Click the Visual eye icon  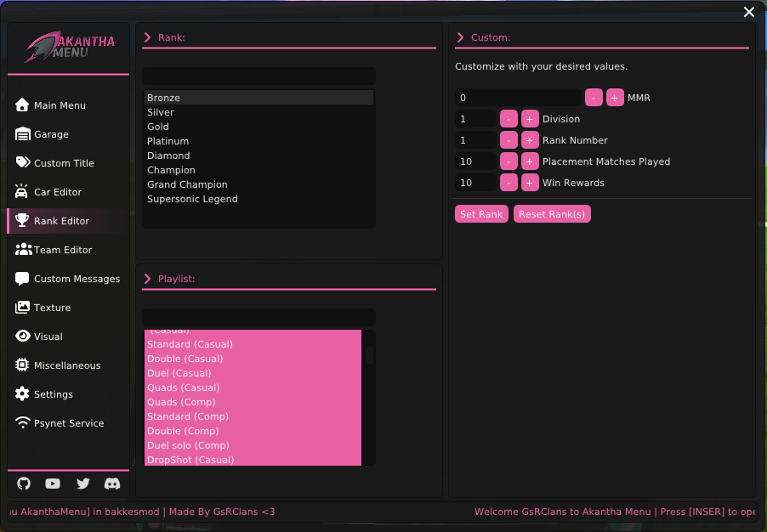point(22,337)
